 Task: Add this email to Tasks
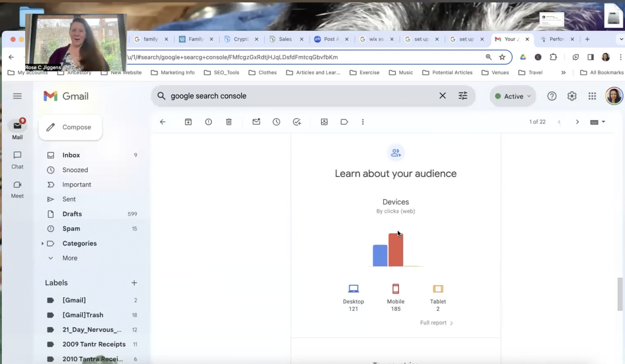(x=297, y=122)
